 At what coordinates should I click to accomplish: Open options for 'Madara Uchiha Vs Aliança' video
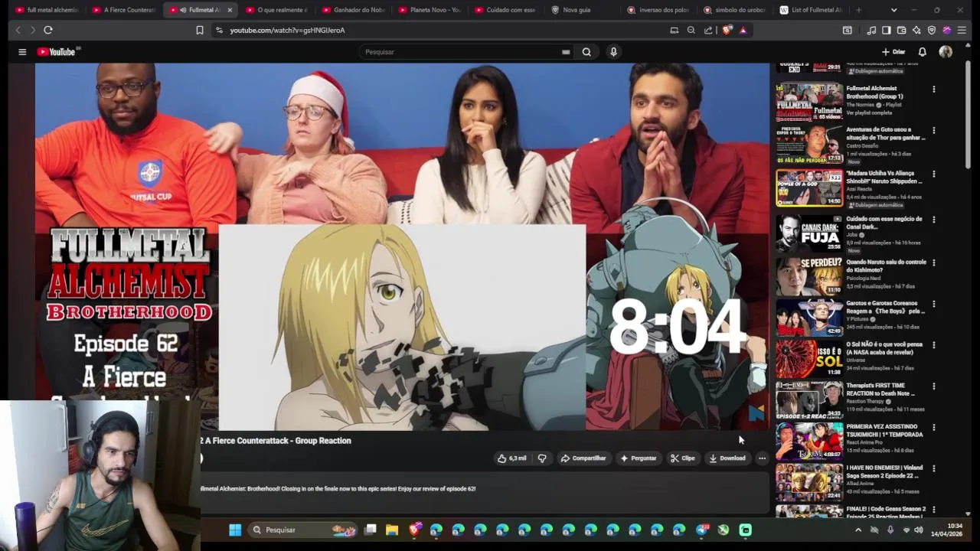coord(933,174)
